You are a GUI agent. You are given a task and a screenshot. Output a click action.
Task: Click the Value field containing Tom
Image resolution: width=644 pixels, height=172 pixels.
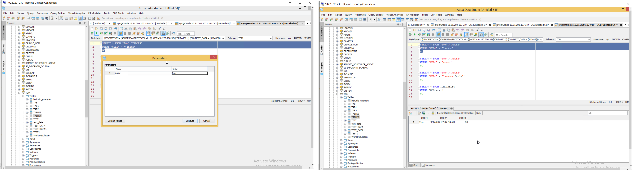tap(189, 73)
